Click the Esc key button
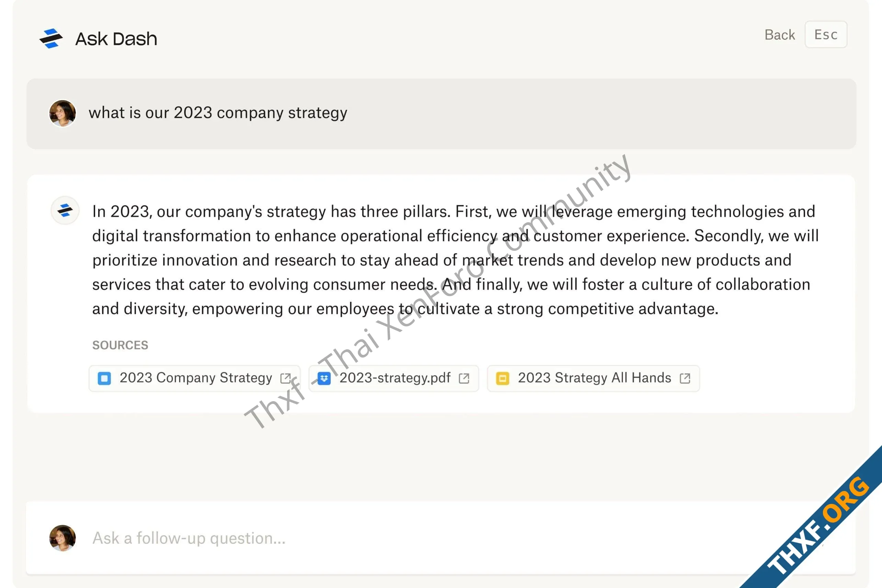 (x=826, y=34)
